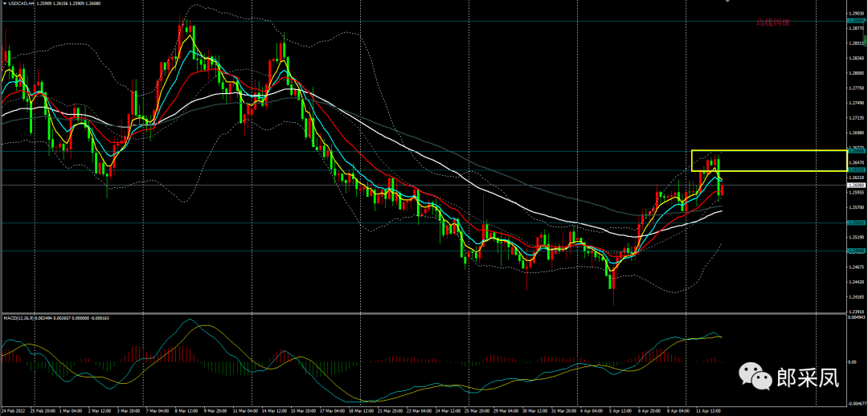Click the 1.29030 price scale label
The image size is (868, 416).
(856, 14)
